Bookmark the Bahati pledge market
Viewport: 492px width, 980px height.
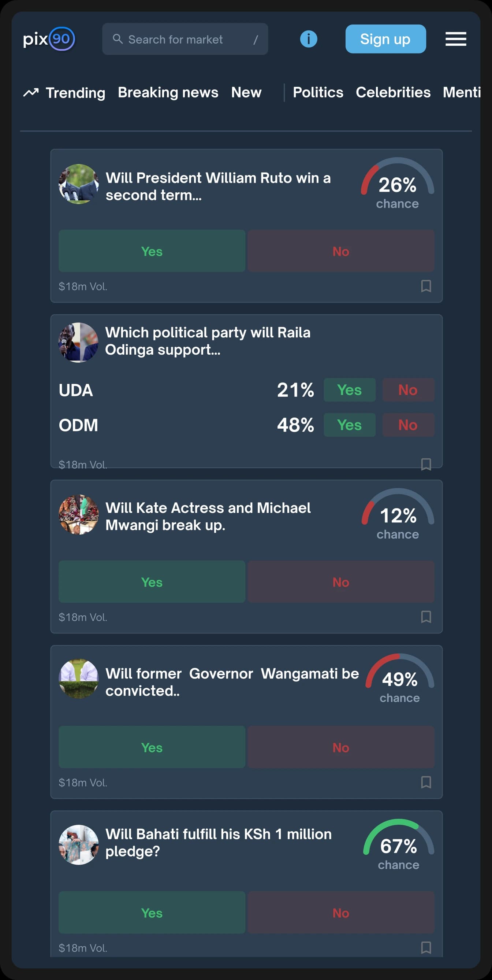pos(426,947)
